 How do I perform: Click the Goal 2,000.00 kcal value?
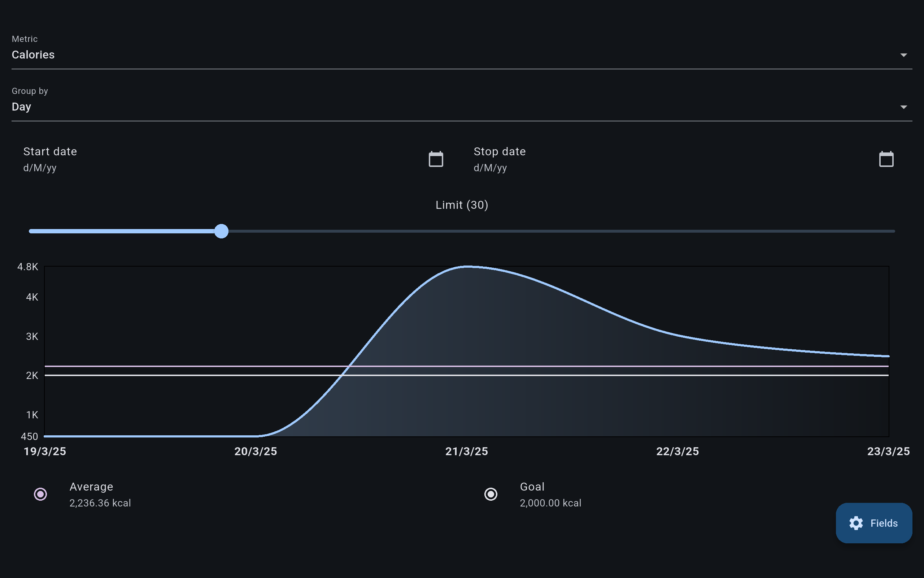click(x=550, y=503)
